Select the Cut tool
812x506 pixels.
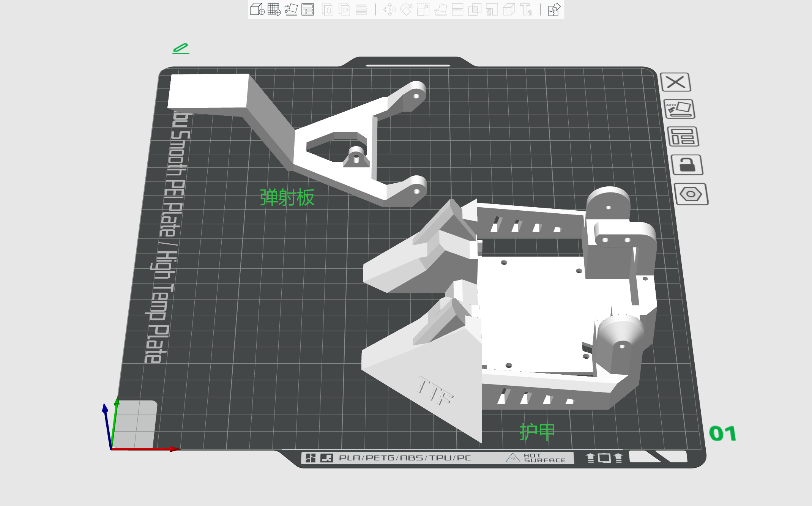[x=457, y=9]
